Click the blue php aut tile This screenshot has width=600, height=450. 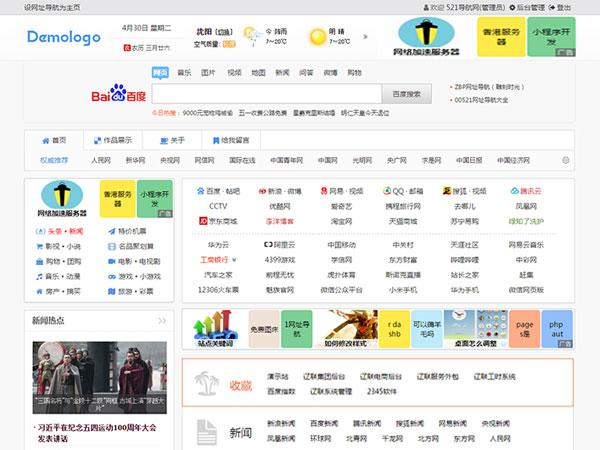coord(557,329)
